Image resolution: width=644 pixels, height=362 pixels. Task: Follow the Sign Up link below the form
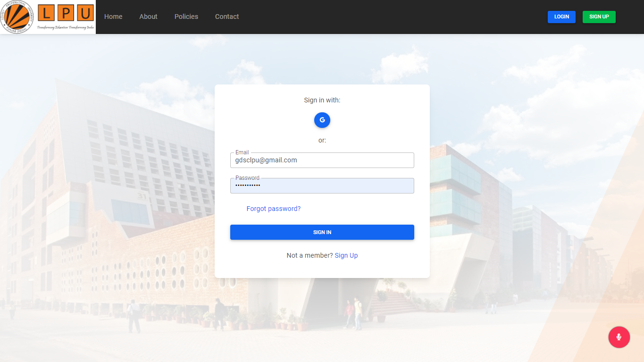coord(346,255)
